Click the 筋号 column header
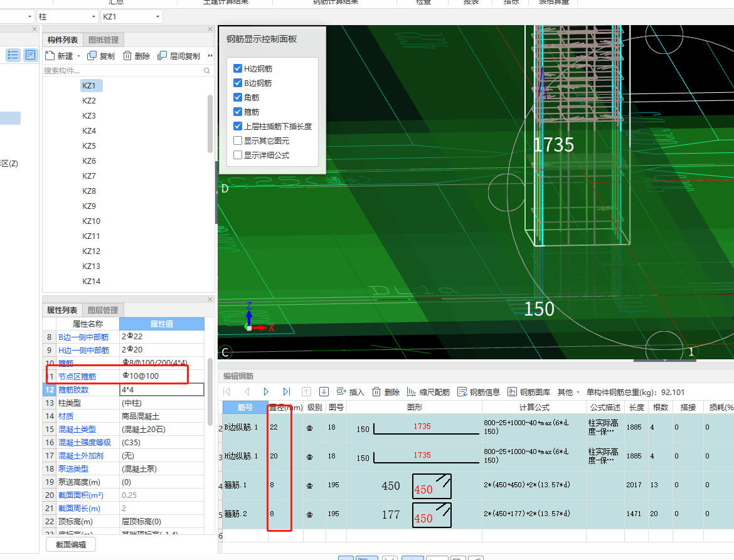Screen dimensions: 734x560 245,407
